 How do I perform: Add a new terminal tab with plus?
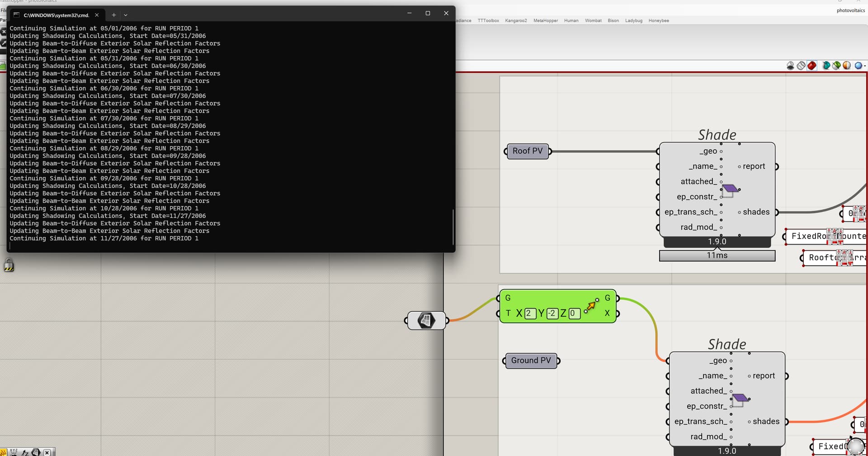pyautogui.click(x=114, y=15)
